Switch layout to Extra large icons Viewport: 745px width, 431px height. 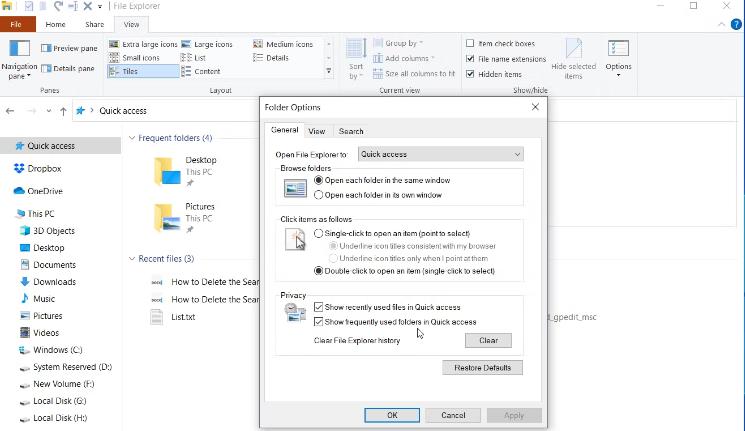[x=143, y=44]
